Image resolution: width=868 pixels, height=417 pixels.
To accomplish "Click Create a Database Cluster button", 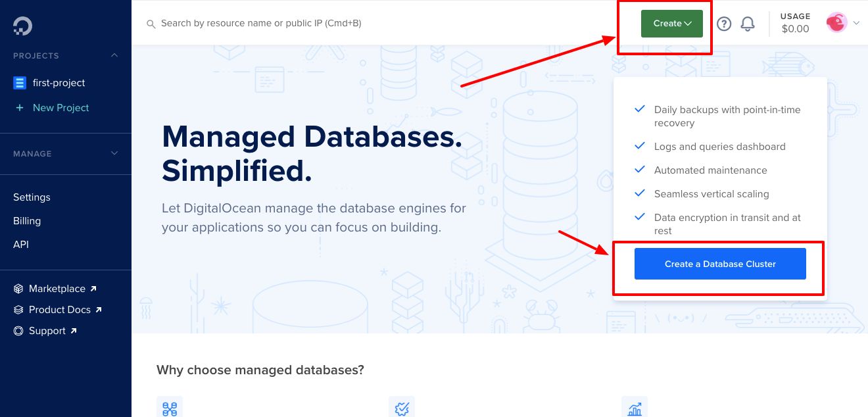I will coord(720,264).
